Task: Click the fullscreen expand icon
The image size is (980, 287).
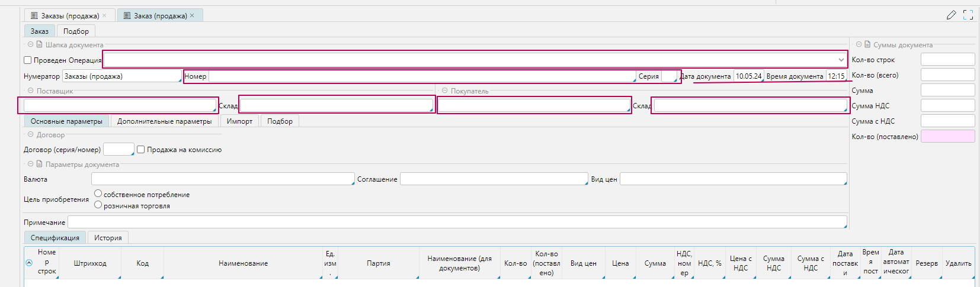Action: tap(968, 15)
